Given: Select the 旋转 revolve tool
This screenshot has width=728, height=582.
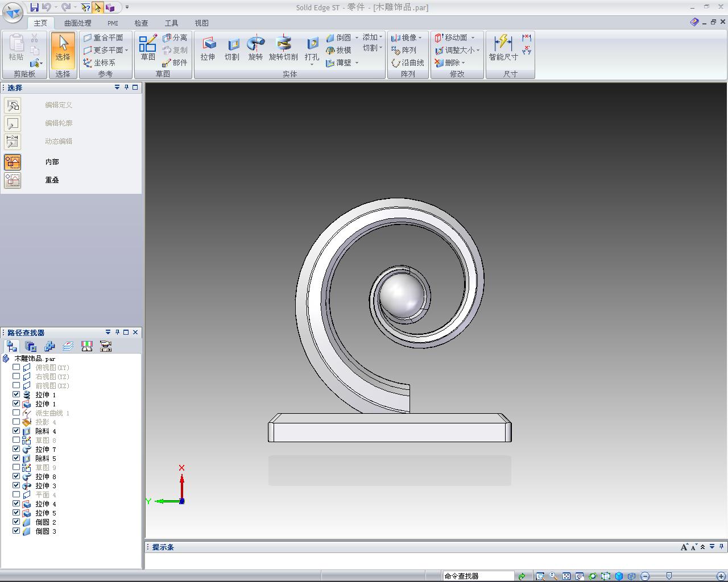Looking at the screenshot, I should 256,48.
